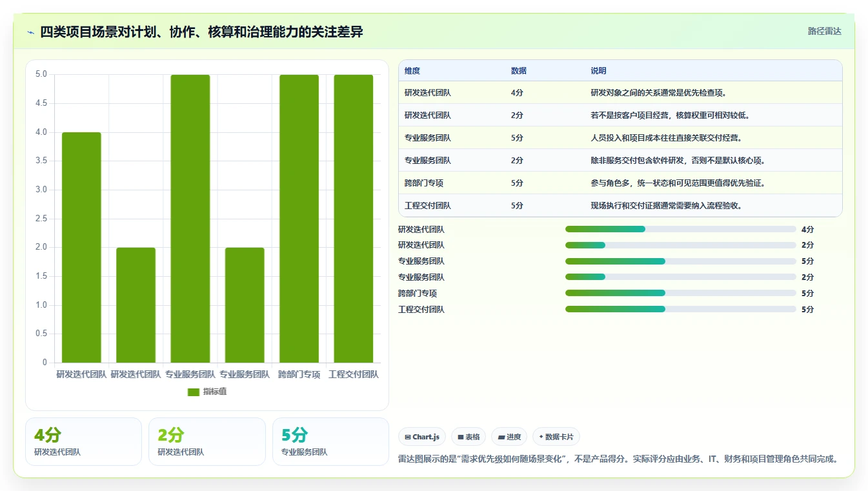Click the 表格 chip
This screenshot has width=868, height=491.
(x=469, y=437)
